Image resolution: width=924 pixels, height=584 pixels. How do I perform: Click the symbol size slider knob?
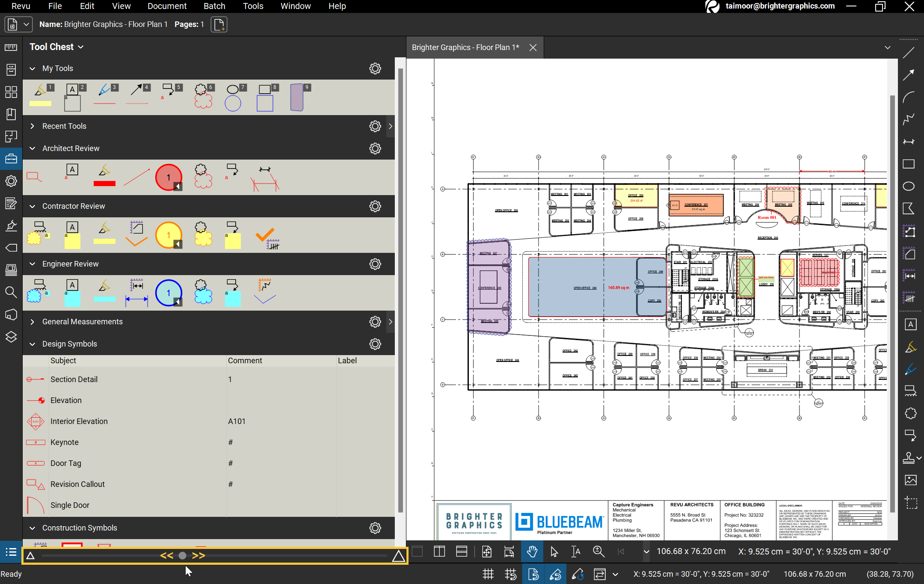182,556
